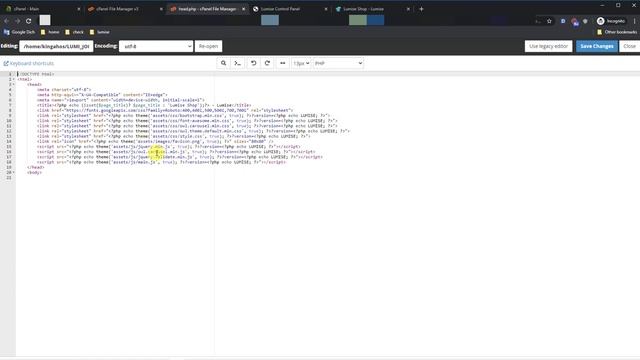Click the favicon.png icon link line

point(155,141)
